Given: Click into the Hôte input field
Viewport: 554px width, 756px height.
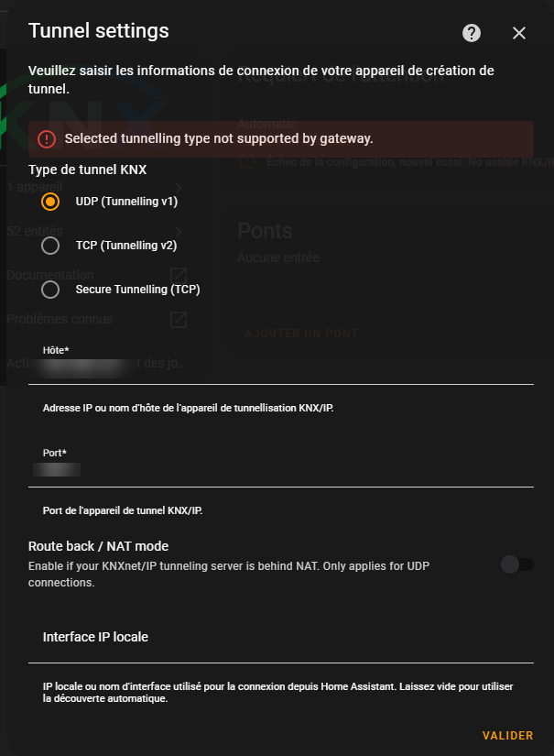Looking at the screenshot, I should (x=280, y=367).
